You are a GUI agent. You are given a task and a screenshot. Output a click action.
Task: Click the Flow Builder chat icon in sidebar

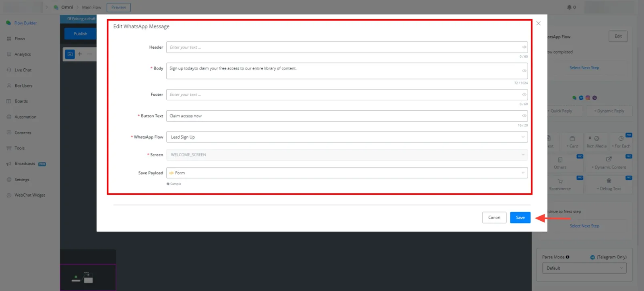(x=8, y=23)
